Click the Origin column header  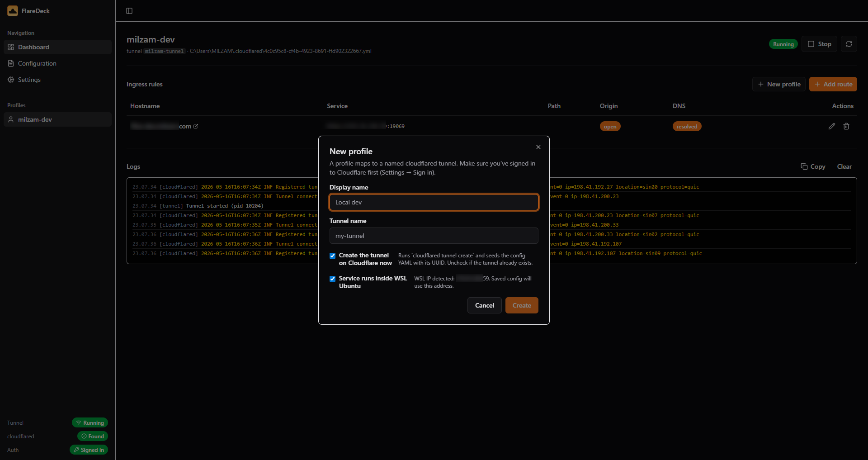609,106
